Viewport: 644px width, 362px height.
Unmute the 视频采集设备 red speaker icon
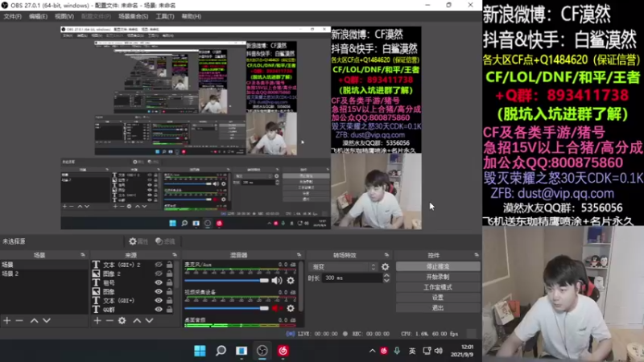276,308
